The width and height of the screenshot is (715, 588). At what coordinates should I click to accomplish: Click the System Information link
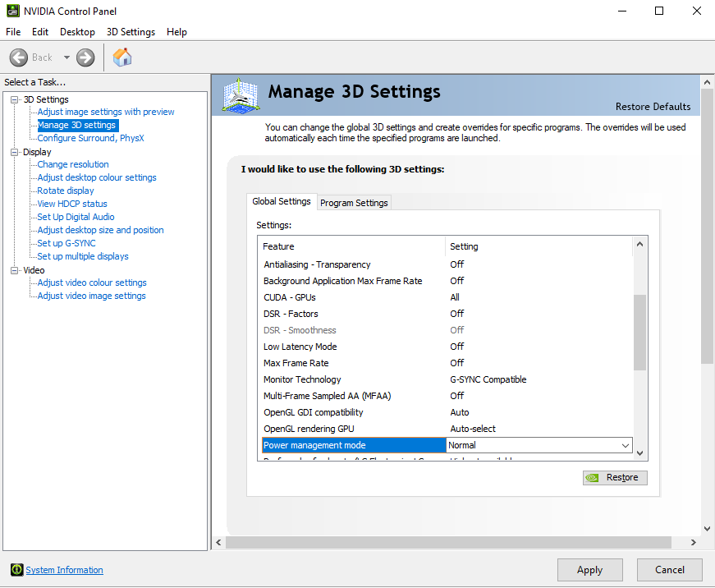(64, 570)
